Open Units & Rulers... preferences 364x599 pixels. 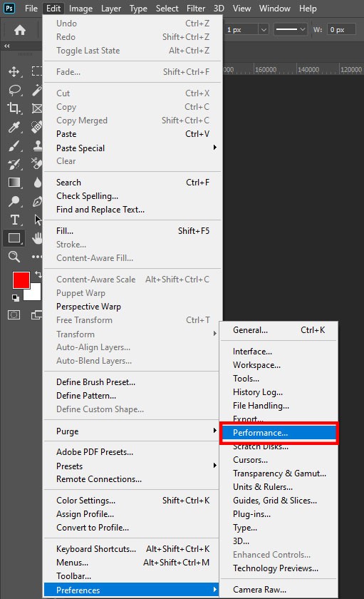coord(279,487)
